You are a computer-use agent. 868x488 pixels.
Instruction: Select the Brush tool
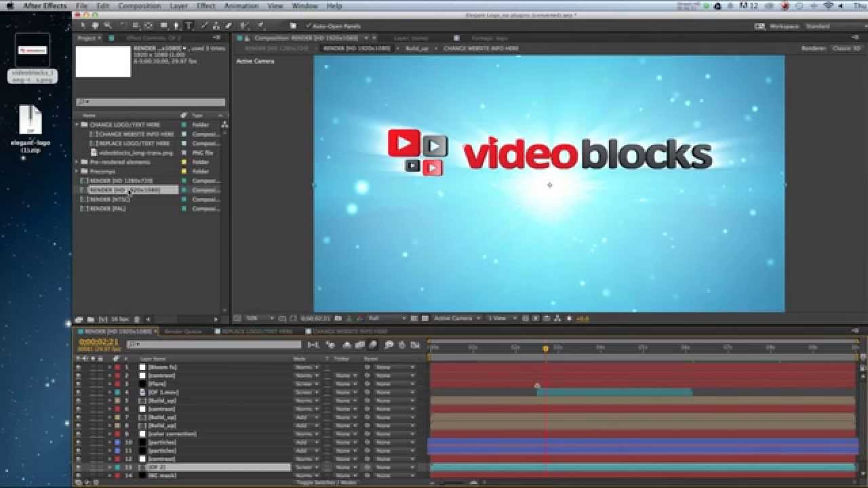tap(205, 26)
